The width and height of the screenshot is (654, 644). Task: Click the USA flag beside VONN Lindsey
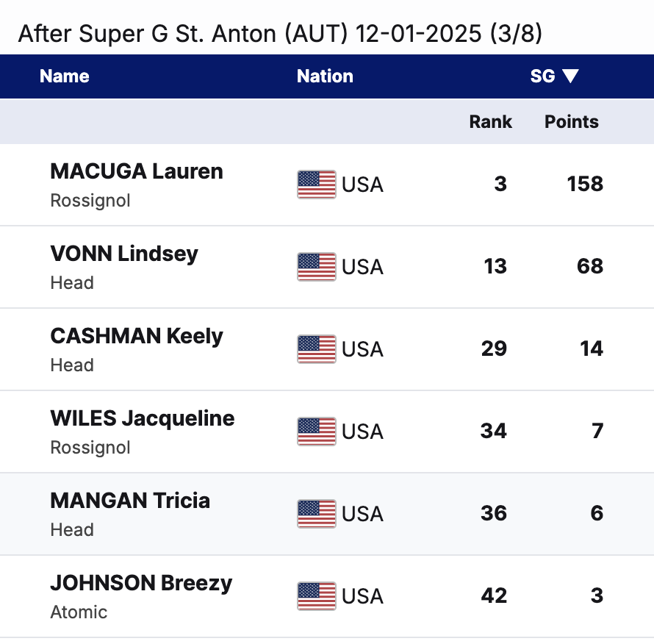(x=317, y=267)
